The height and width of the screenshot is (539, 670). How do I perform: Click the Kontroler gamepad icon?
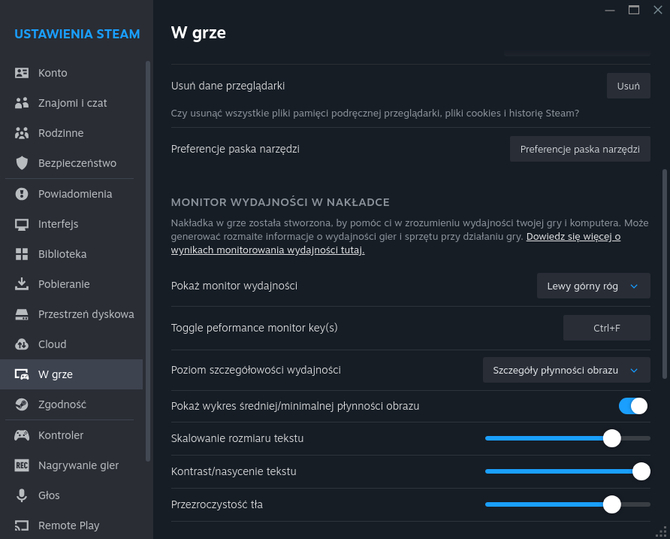pos(22,435)
